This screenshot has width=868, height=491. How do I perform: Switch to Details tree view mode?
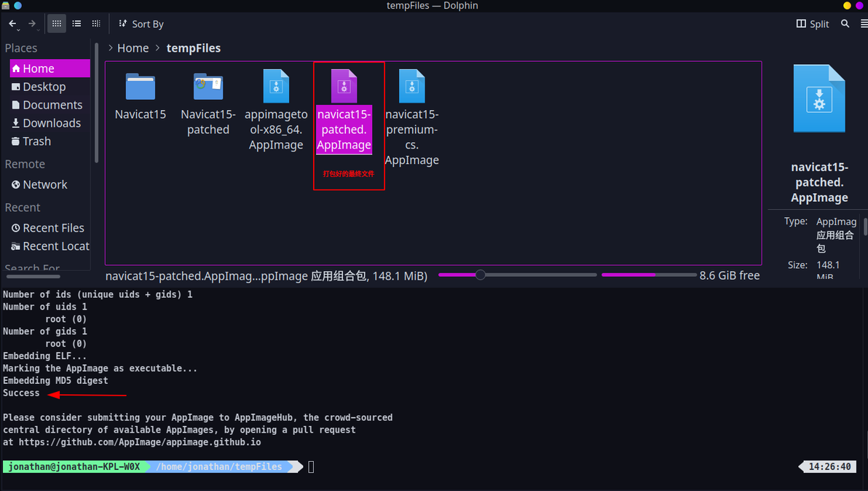coord(96,24)
